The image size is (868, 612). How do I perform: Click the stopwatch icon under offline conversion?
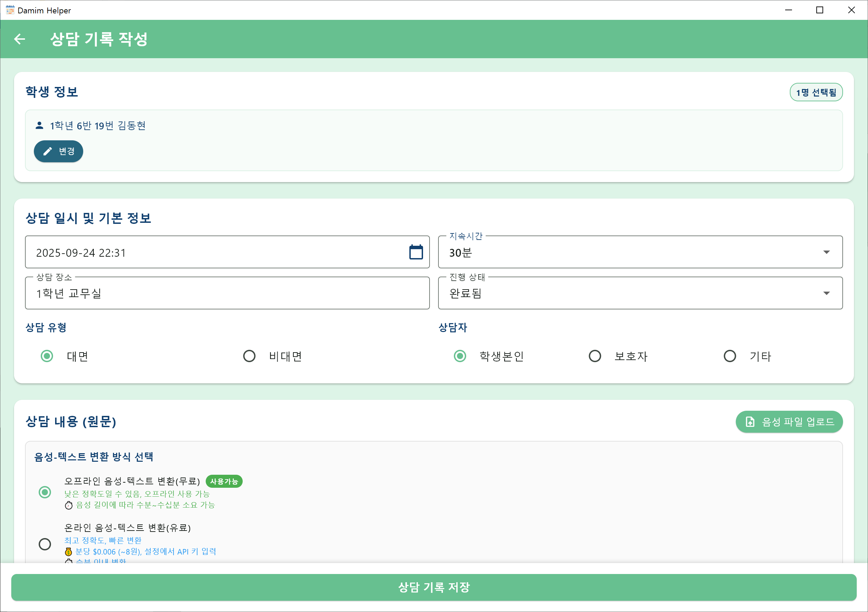point(68,505)
